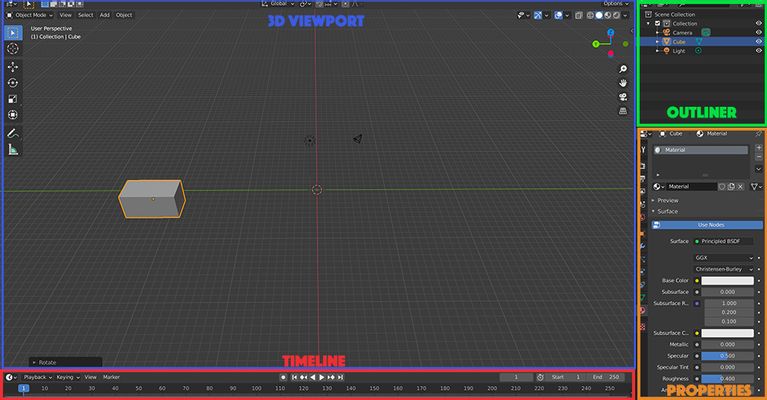Image resolution: width=767 pixels, height=400 pixels.
Task: Click new material copy icon
Action: pos(731,186)
